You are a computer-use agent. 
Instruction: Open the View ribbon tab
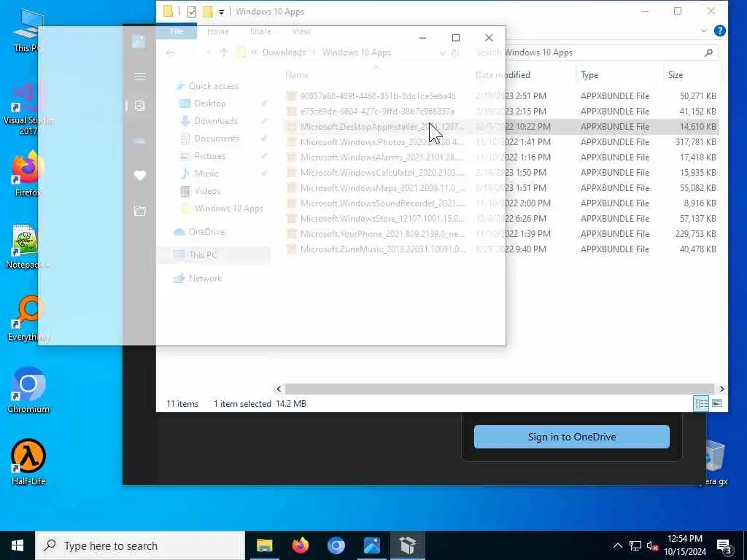point(301,31)
